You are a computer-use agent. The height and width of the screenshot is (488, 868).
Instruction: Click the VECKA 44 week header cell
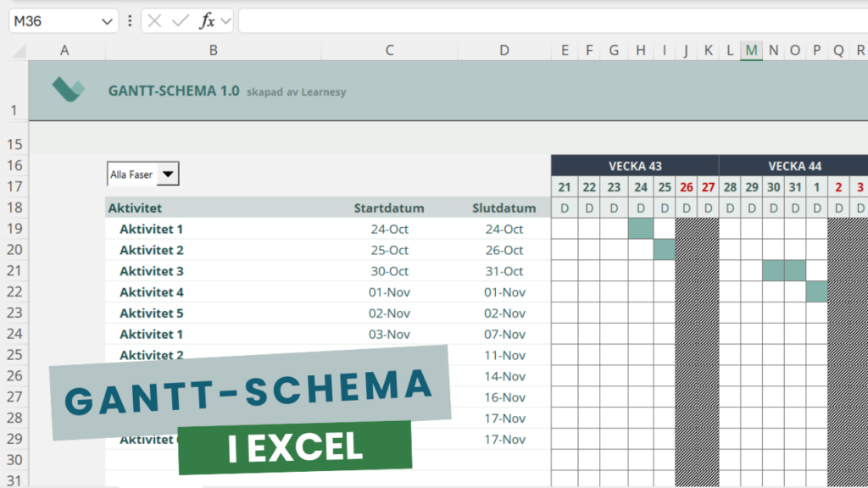click(793, 166)
